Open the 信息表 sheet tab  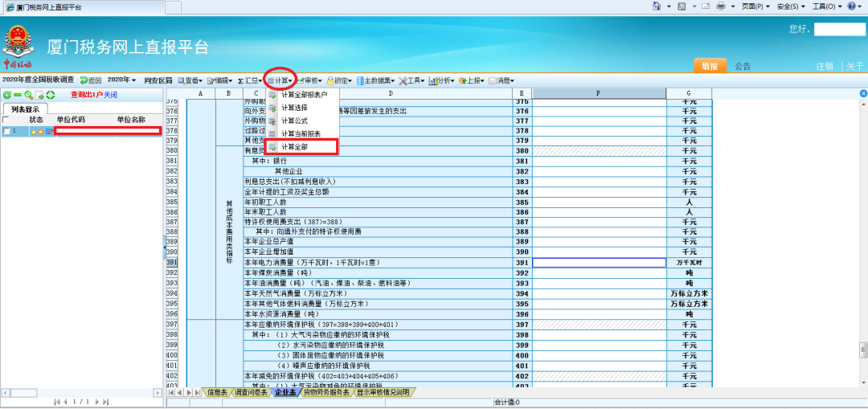(216, 392)
